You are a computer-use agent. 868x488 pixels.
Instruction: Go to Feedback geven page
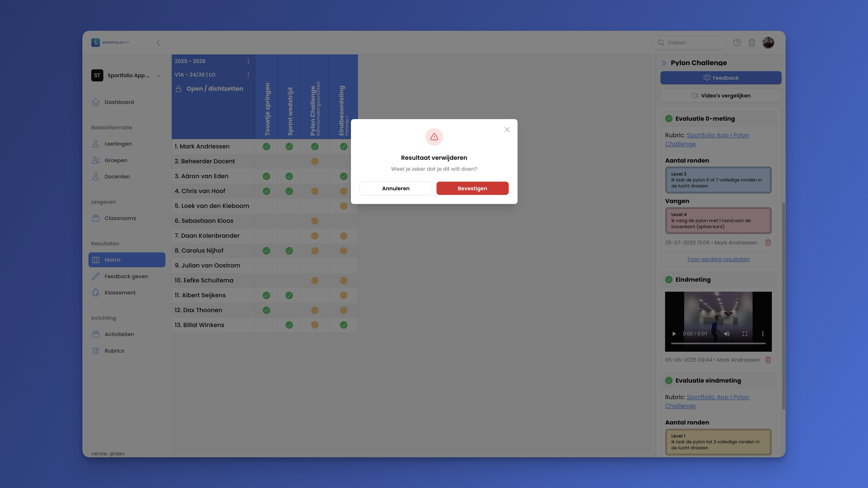pos(126,276)
